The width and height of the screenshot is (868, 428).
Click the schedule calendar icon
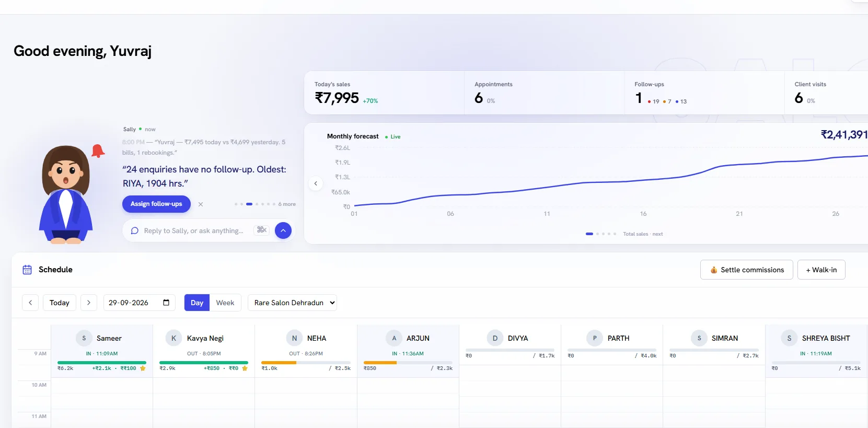(x=27, y=270)
